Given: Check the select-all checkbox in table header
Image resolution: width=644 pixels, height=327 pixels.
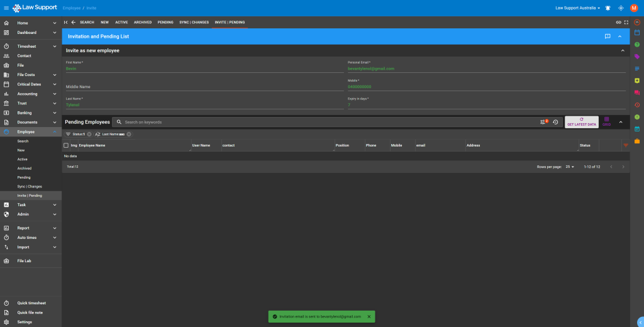Looking at the screenshot, I should [66, 145].
